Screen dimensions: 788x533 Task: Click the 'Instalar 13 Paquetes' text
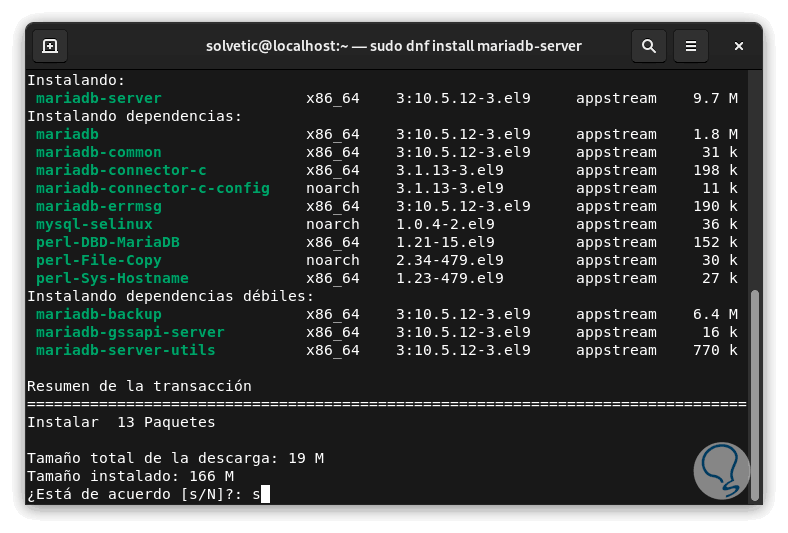[x=121, y=422]
